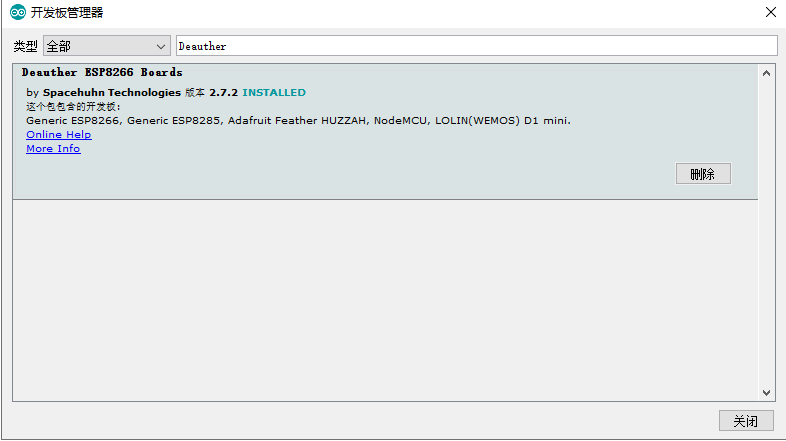Image resolution: width=786 pixels, height=441 pixels.
Task: Click the empty area below the package entry
Action: point(385,300)
